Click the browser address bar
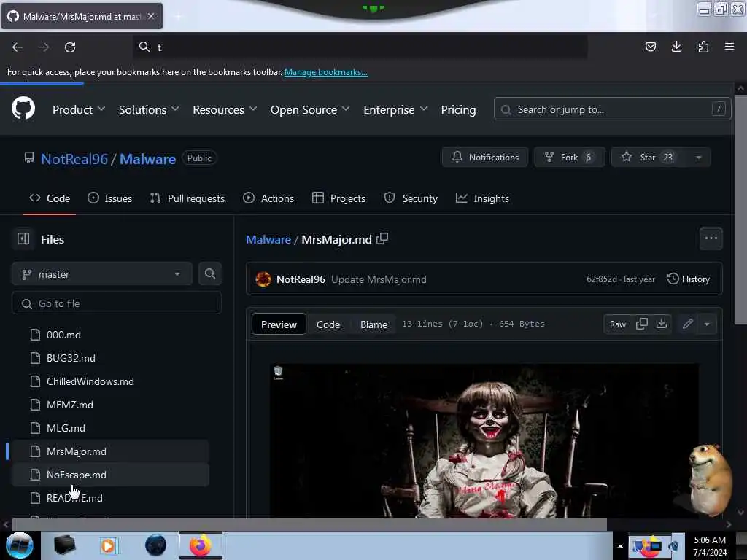The height and width of the screenshot is (560, 747). pyautogui.click(x=360, y=47)
